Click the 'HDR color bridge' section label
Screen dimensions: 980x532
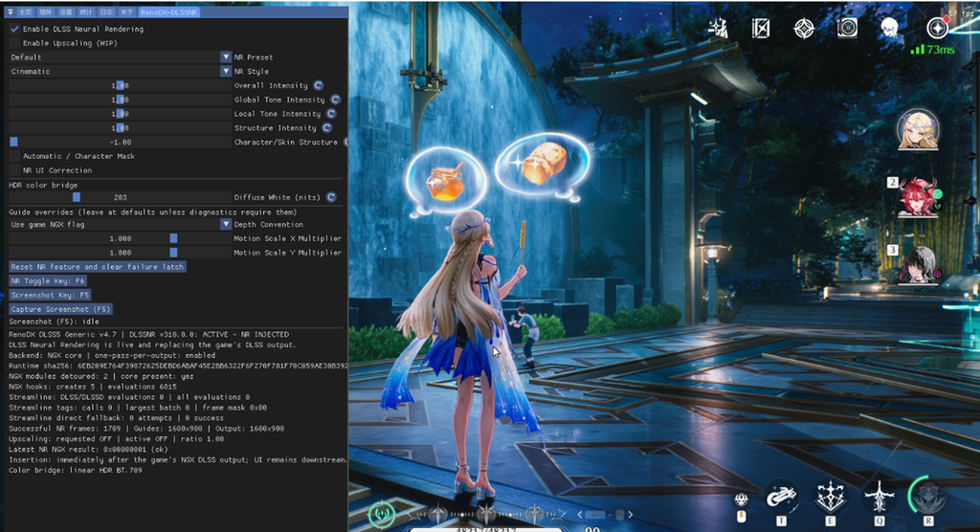click(43, 185)
